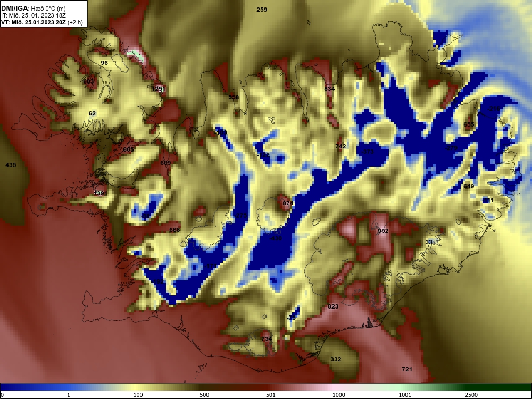
Task: Click the map value 952
Action: 383,231
